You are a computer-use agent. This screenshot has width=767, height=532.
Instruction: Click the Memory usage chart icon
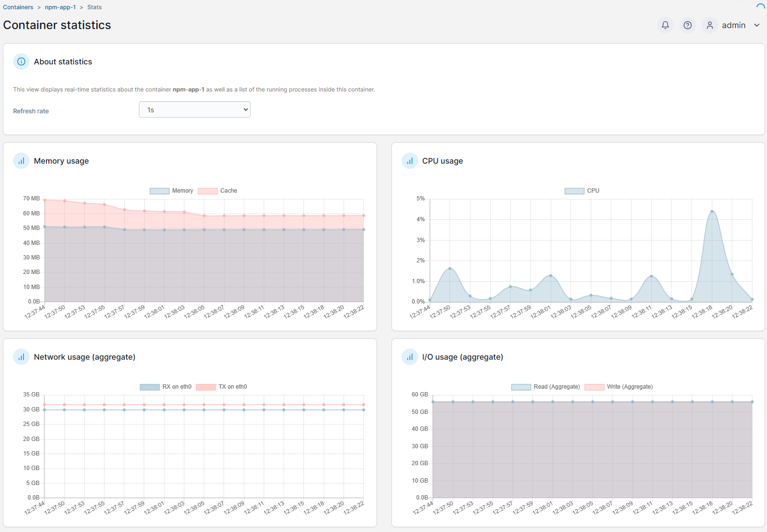point(21,161)
